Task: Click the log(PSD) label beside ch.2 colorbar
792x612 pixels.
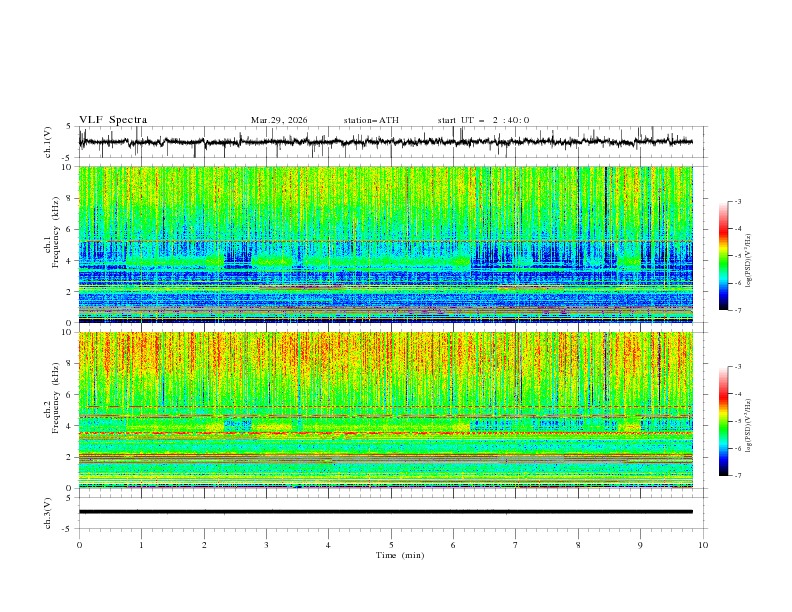Action: pyautogui.click(x=749, y=425)
